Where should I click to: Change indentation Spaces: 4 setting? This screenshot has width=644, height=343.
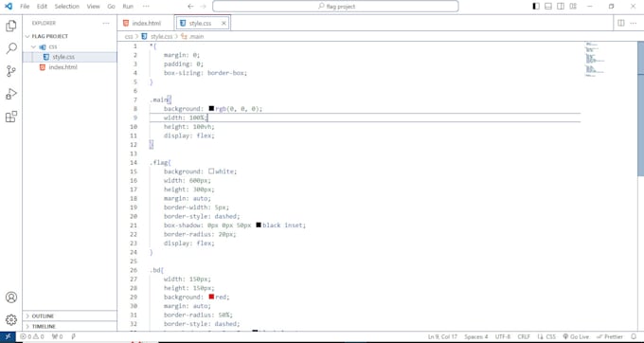[x=476, y=336]
